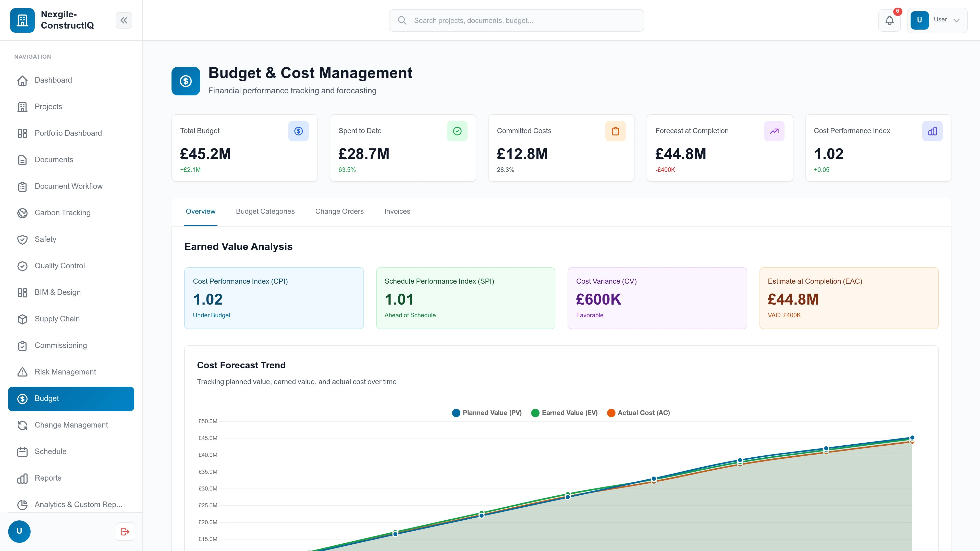Click the logout icon at sidebar bottom
Screen dimensions: 980x551
pyautogui.click(x=124, y=531)
